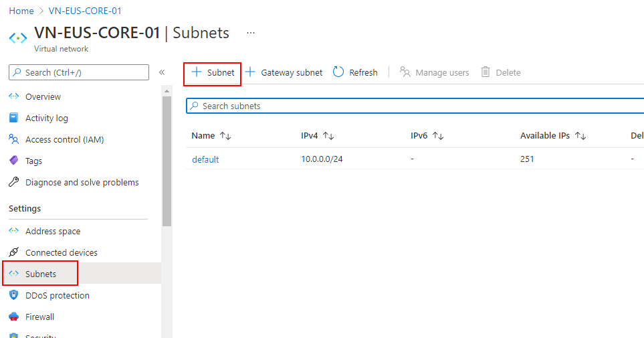644x338 pixels.
Task: Sort by IPv4 column arrows
Action: coord(328,136)
